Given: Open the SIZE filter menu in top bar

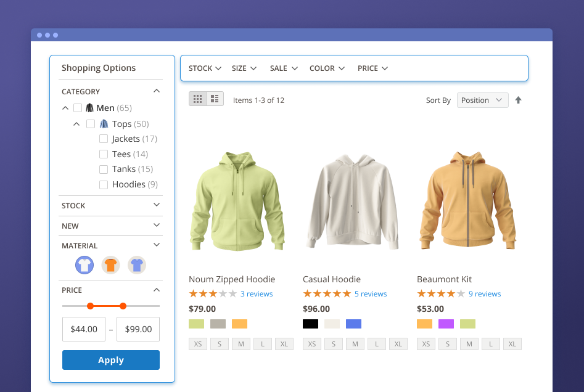Looking at the screenshot, I should pos(244,68).
